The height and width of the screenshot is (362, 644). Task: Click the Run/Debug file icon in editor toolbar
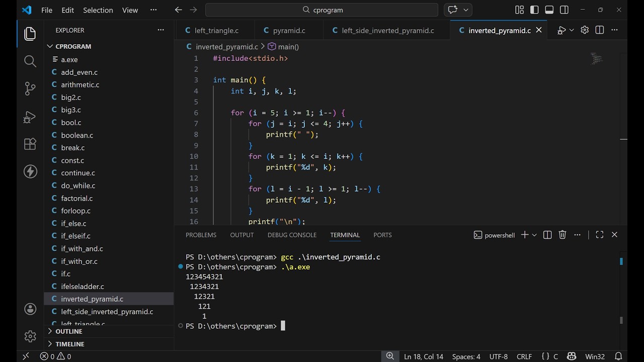click(x=561, y=30)
